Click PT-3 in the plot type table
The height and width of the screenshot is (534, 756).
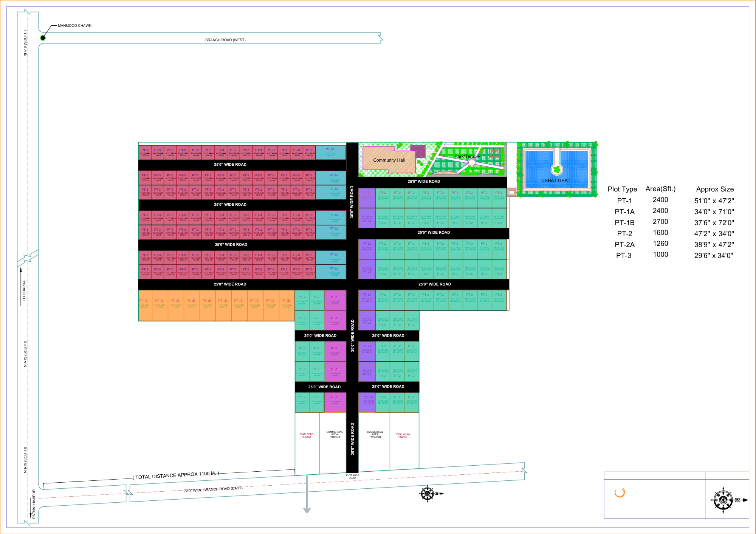click(624, 255)
